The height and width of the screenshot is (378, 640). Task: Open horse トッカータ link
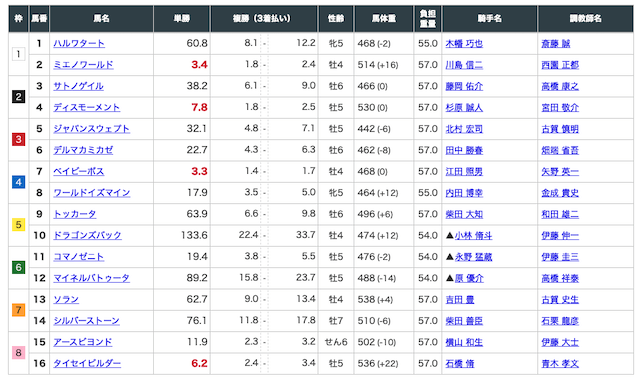click(x=75, y=214)
